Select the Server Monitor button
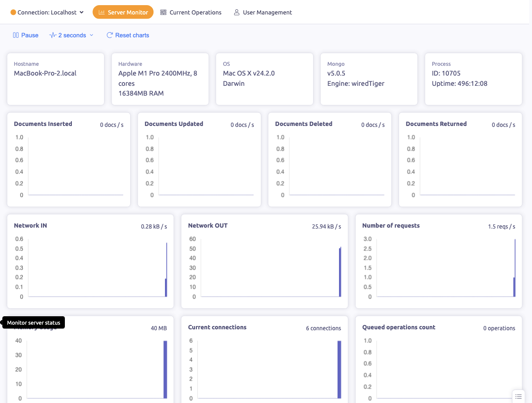Image resolution: width=532 pixels, height=403 pixels. pyautogui.click(x=123, y=12)
